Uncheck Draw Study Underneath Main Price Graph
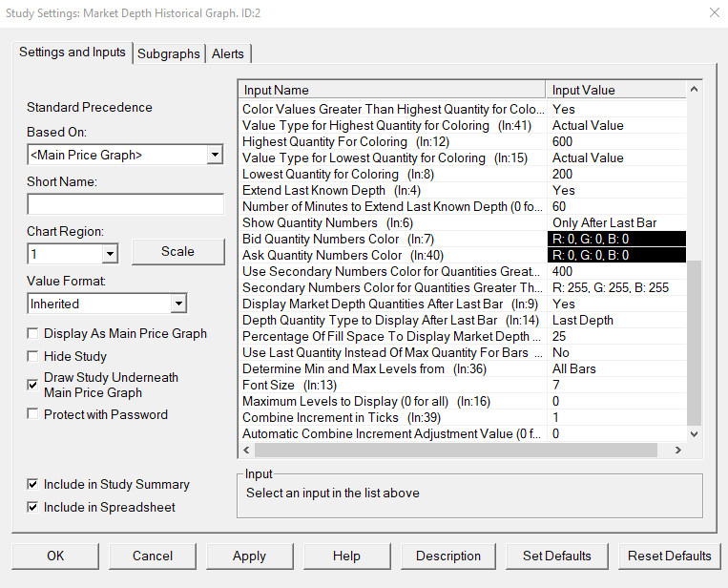Screen dimensions: 728x588 (x=32, y=385)
